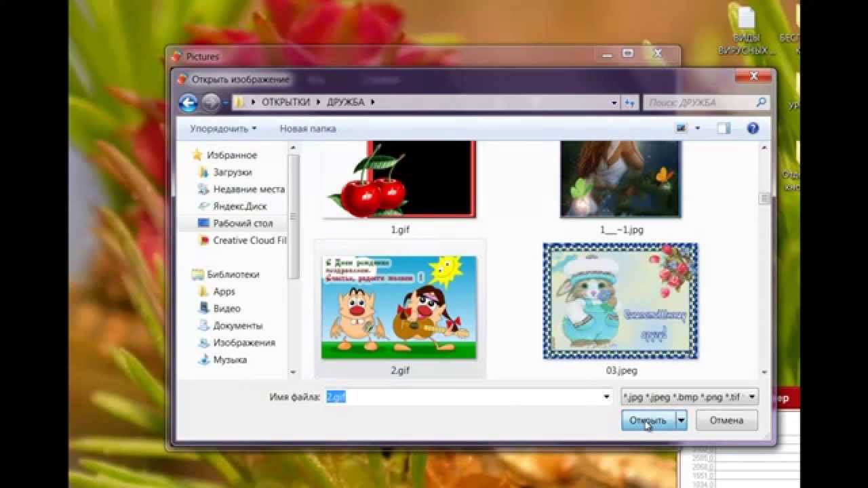The width and height of the screenshot is (868, 488).
Task: Close the Открыть изображение dialog
Action: [753, 76]
